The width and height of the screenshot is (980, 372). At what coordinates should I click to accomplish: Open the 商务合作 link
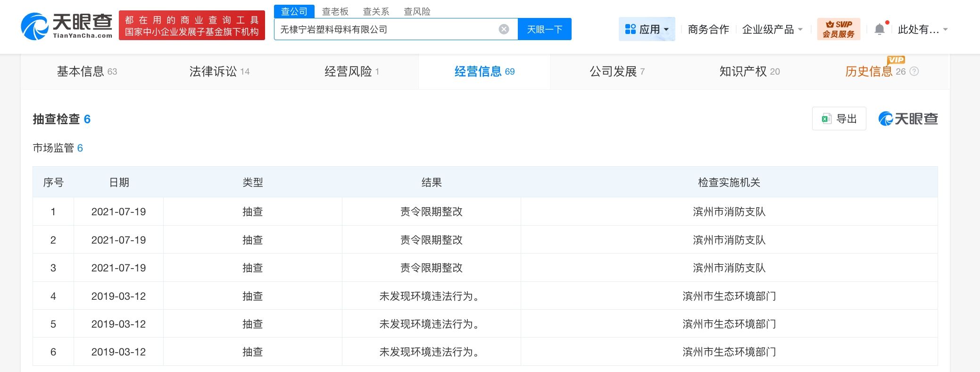coord(708,29)
